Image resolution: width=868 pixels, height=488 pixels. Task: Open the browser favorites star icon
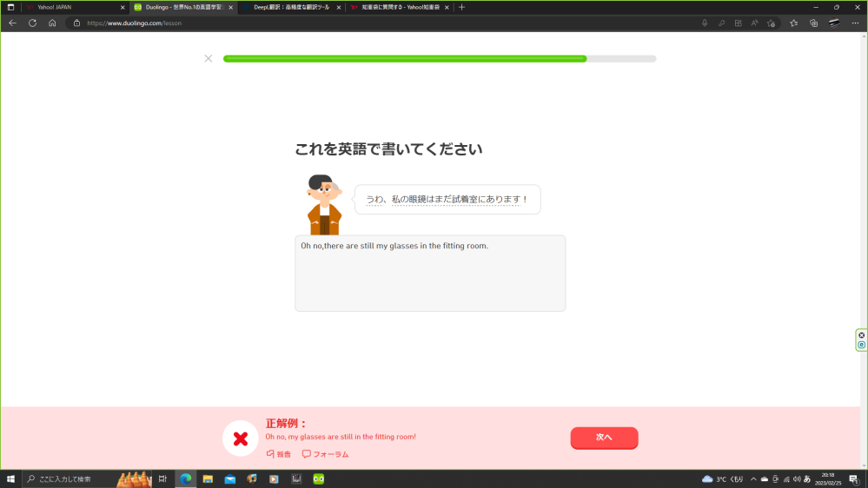(x=793, y=23)
